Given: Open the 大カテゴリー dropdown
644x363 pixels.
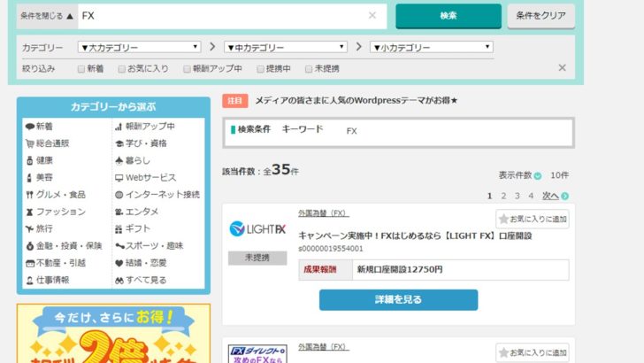Looking at the screenshot, I should tap(139, 47).
